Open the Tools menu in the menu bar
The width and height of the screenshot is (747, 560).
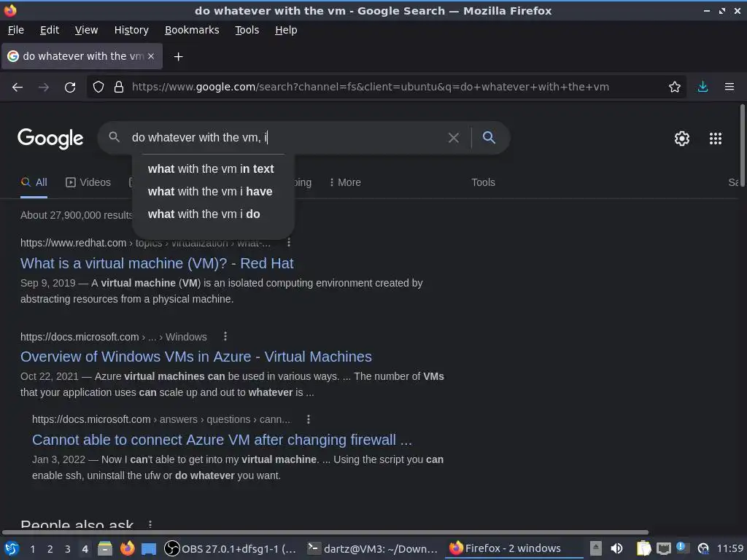[x=247, y=30]
